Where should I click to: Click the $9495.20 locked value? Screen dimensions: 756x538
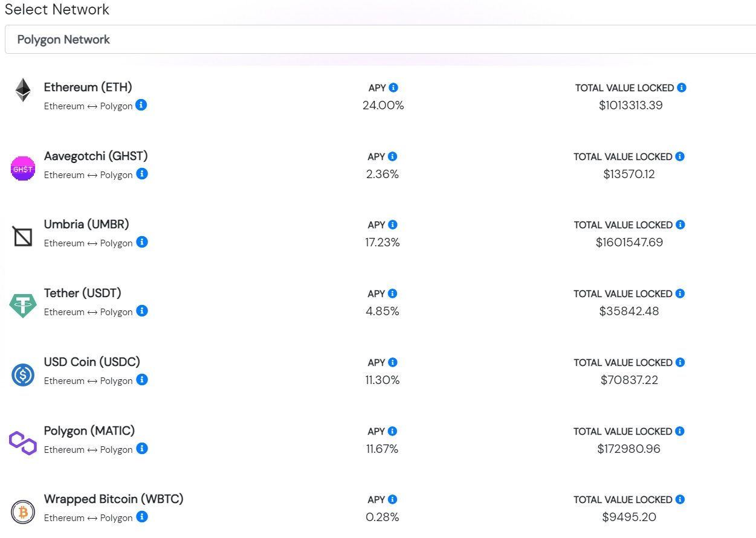pyautogui.click(x=629, y=517)
